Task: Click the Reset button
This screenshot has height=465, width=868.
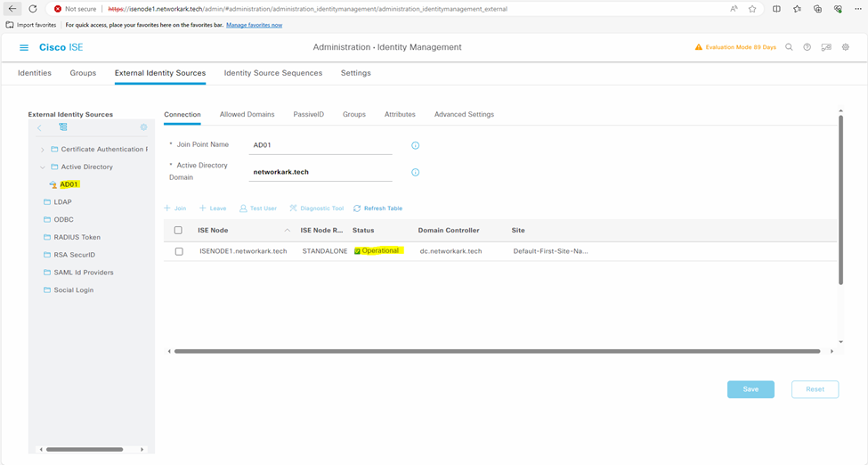Action: coord(815,389)
